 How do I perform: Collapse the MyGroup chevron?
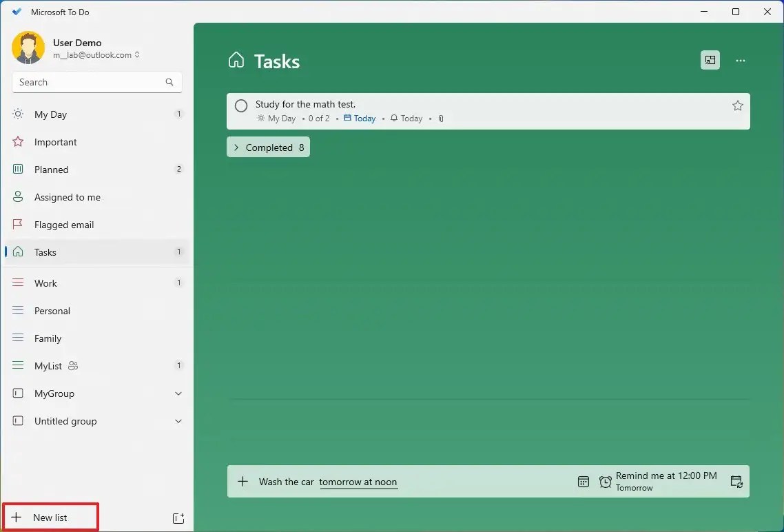178,393
